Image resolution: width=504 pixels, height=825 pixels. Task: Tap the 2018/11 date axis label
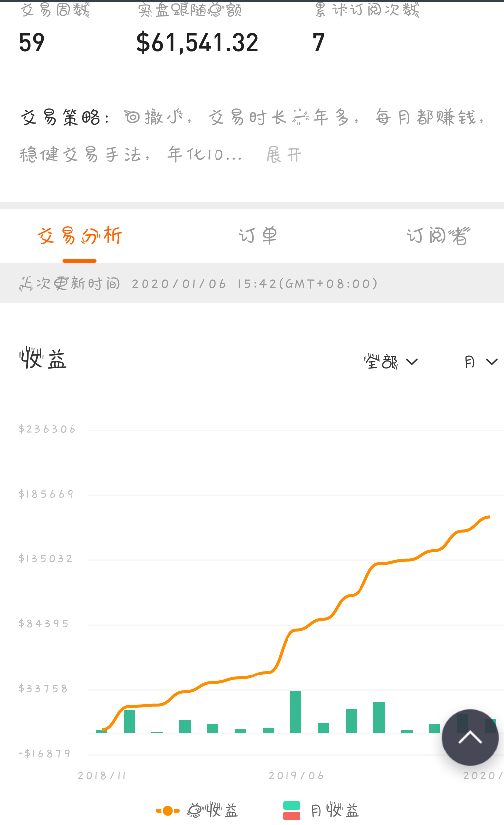pyautogui.click(x=102, y=776)
